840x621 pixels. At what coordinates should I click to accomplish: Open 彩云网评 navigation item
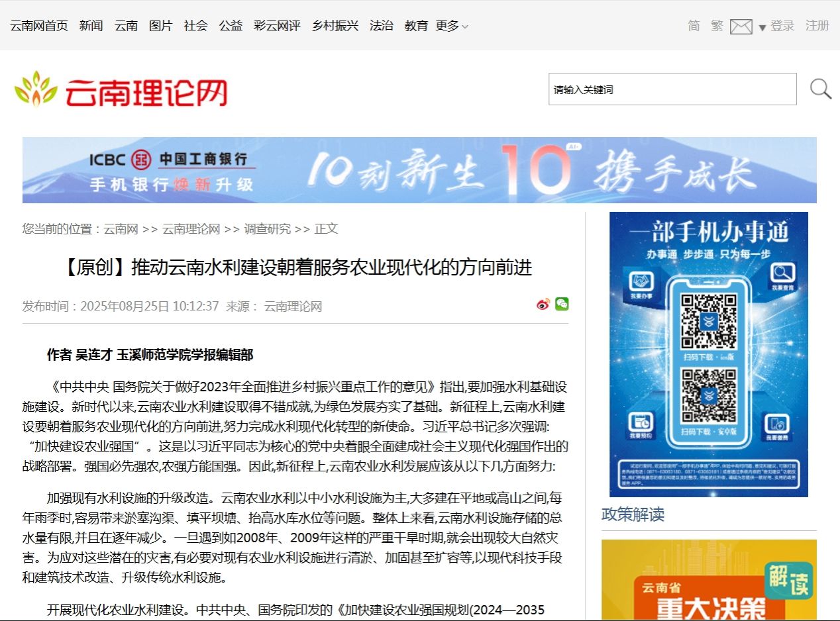coord(277,26)
